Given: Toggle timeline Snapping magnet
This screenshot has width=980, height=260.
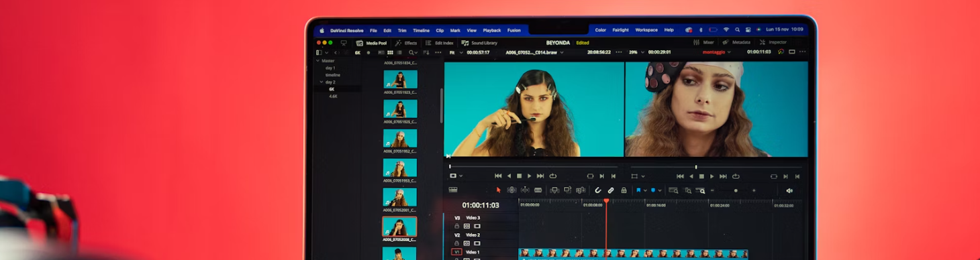Looking at the screenshot, I should click(x=598, y=190).
